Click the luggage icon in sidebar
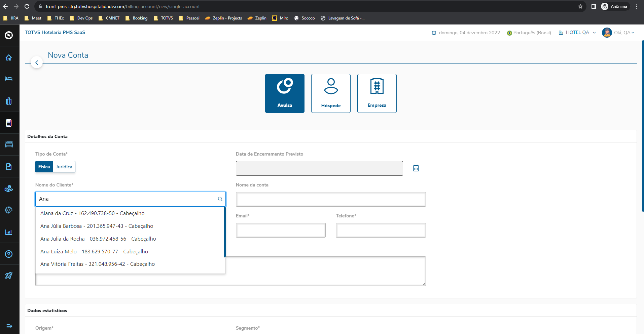644x334 pixels. pos(9,101)
